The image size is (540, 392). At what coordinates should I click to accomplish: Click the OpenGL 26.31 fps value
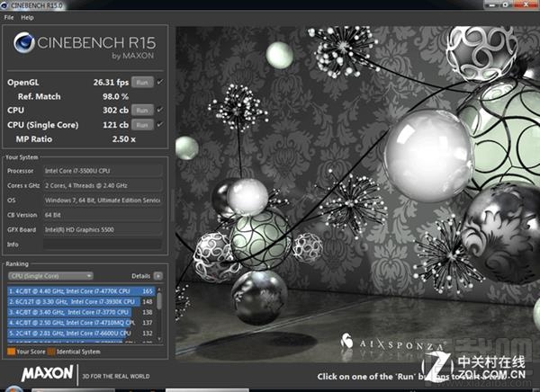pyautogui.click(x=111, y=82)
